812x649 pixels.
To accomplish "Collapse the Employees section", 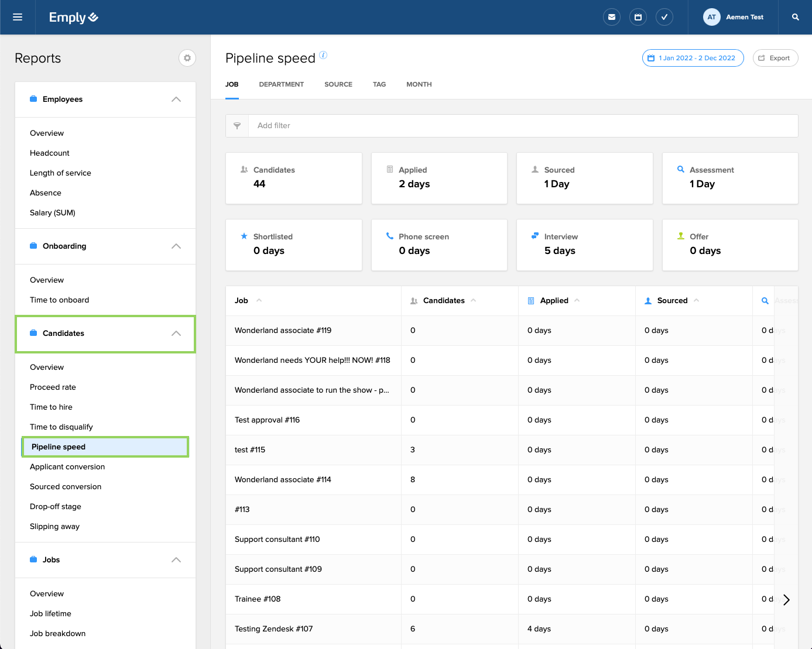I will (x=176, y=99).
